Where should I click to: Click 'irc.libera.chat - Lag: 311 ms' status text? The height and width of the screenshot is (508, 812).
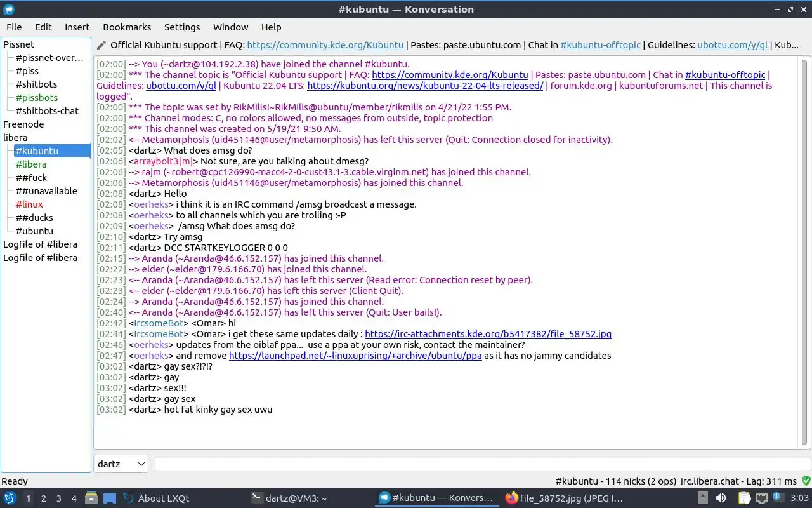(x=738, y=481)
